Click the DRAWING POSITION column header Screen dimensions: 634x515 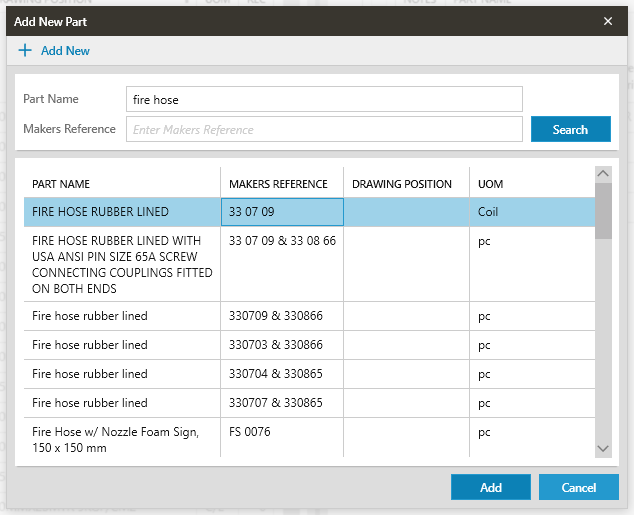click(402, 184)
